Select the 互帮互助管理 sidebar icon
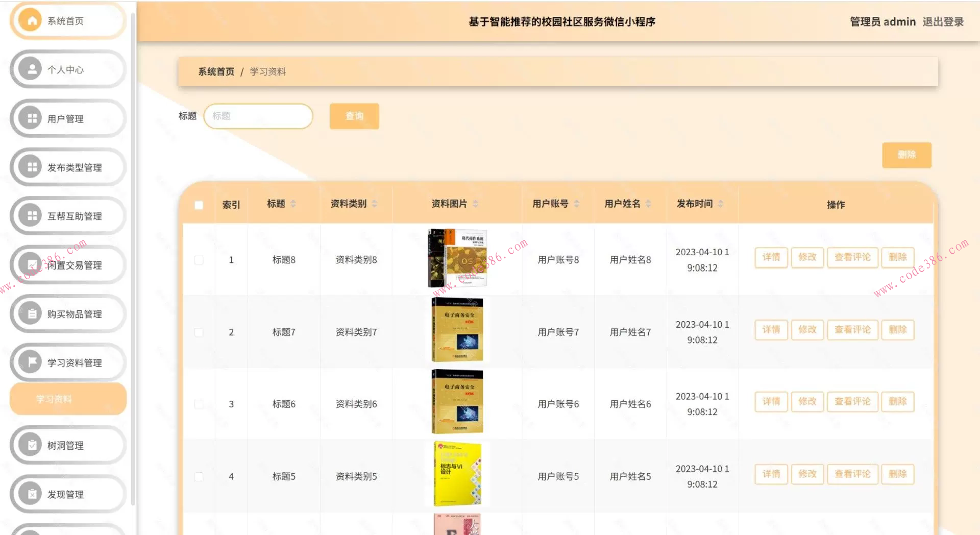980x535 pixels. tap(32, 216)
